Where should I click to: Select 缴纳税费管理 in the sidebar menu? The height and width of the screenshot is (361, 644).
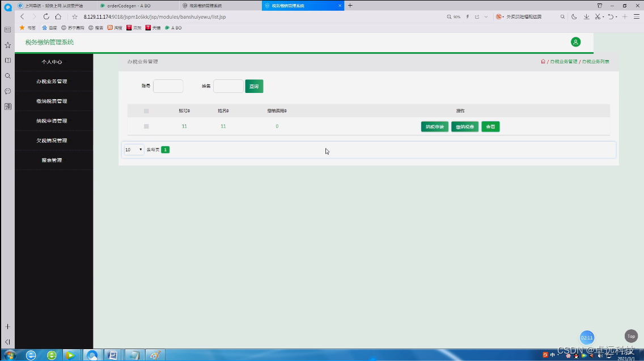coord(53,100)
